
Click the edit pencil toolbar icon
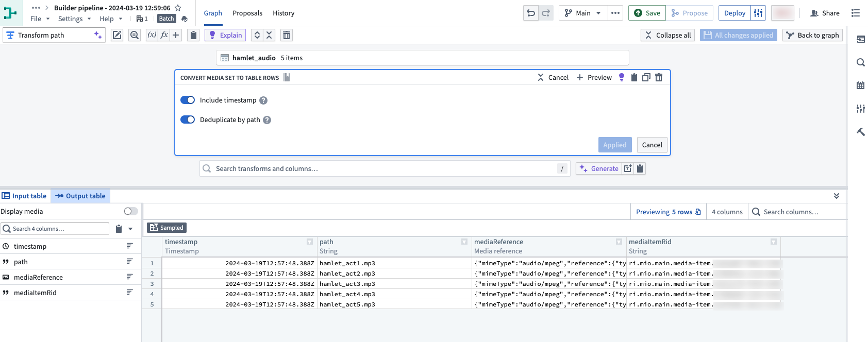point(118,35)
